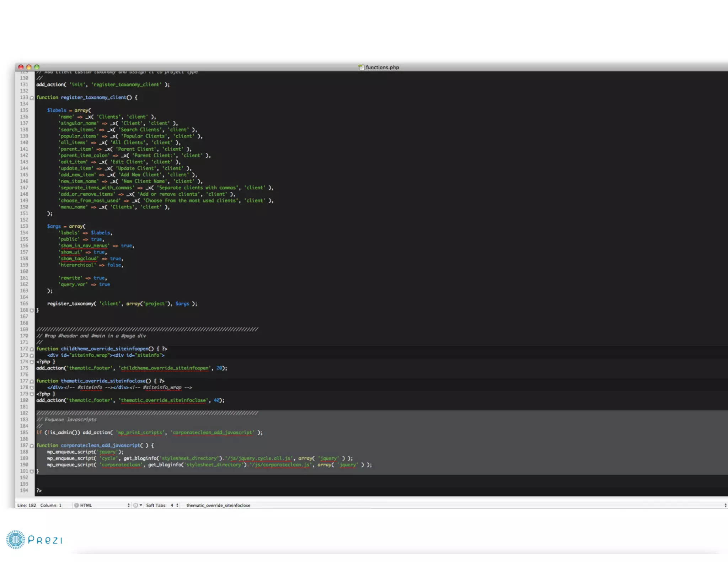Screen dimensions: 728x562
Task: Click the '/js/jquery.cycle.all.js' string
Action: coord(259,459)
